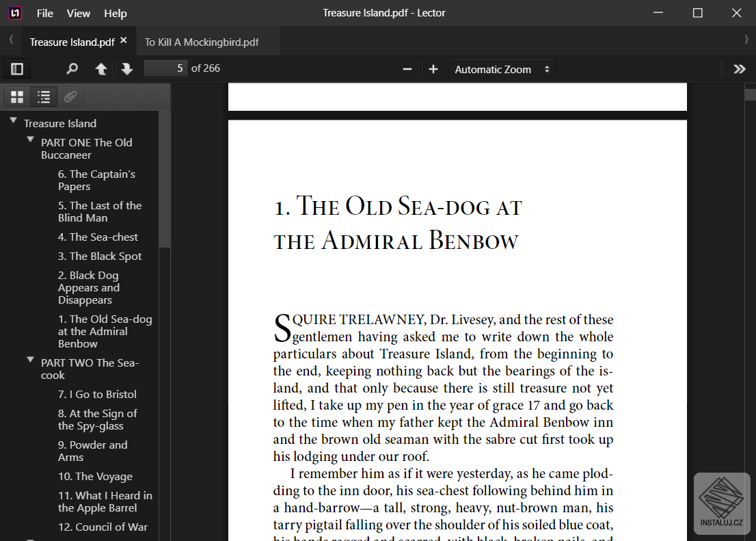The width and height of the screenshot is (756, 541).
Task: Open the File menu
Action: click(45, 14)
